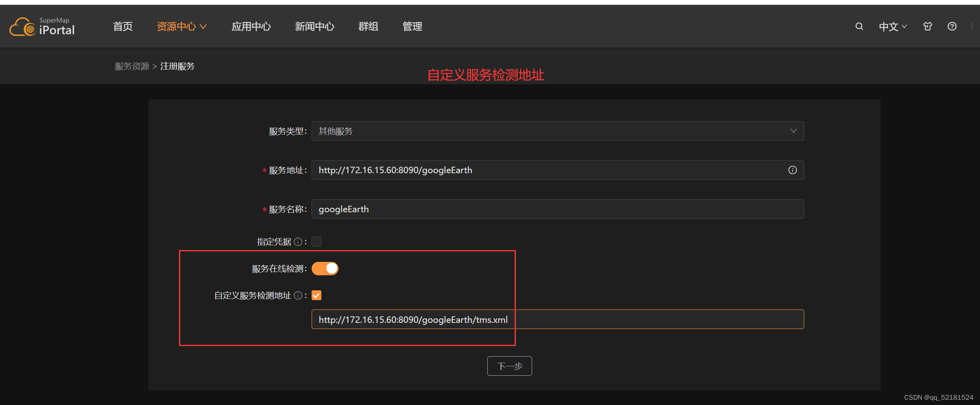Viewport: 980px width, 405px height.
Task: Open 应用中心 from the navigation bar
Action: pos(251,26)
